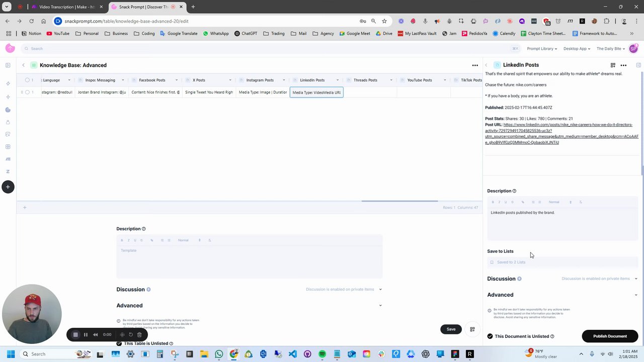Expand main Discussion setting chevron
Image resolution: width=644 pixels, height=362 pixels.
[380, 290]
